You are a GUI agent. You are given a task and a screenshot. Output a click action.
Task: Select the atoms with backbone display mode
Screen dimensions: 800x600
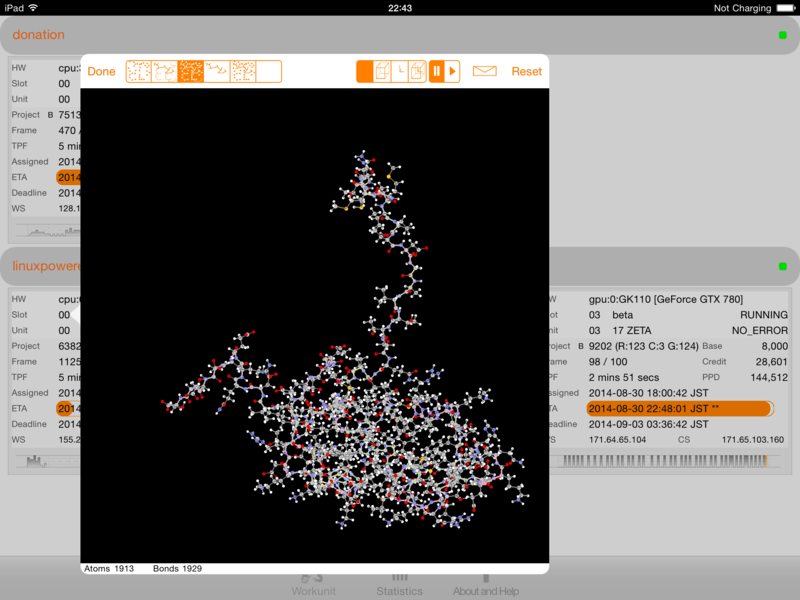(x=243, y=71)
